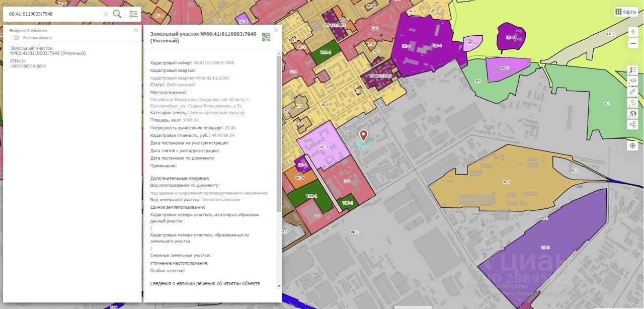Open the globe overview tool

(633, 114)
